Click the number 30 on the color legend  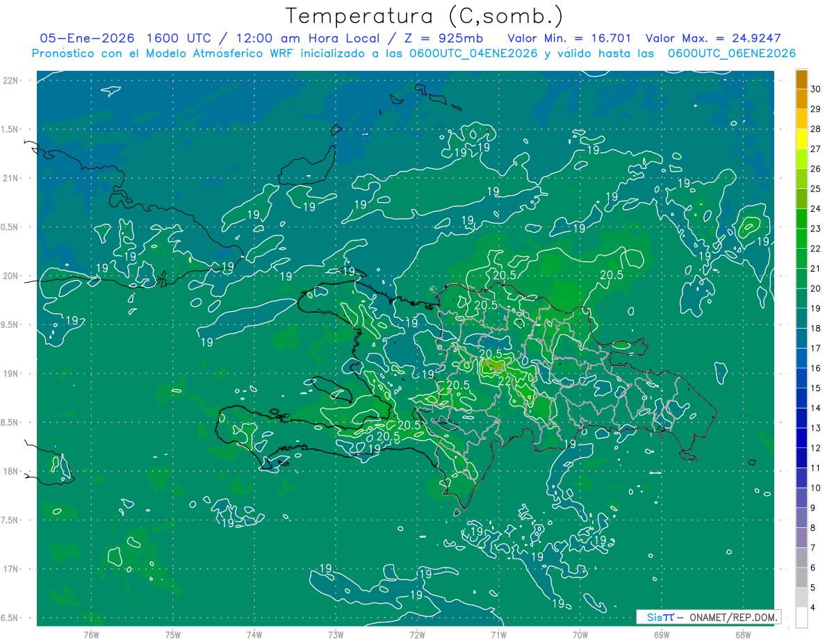click(x=816, y=90)
